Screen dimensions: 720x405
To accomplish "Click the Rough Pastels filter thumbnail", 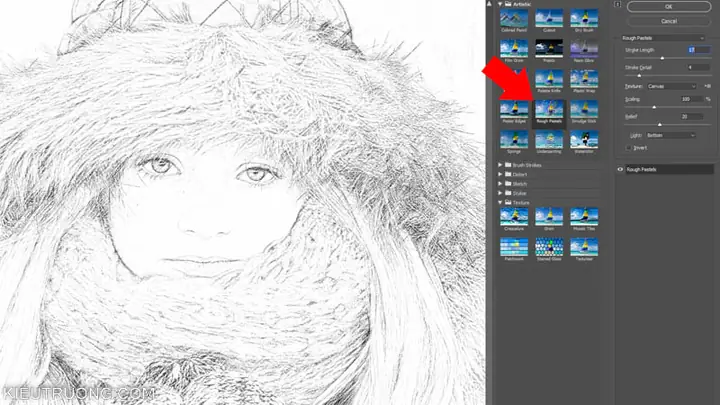I will click(x=549, y=110).
